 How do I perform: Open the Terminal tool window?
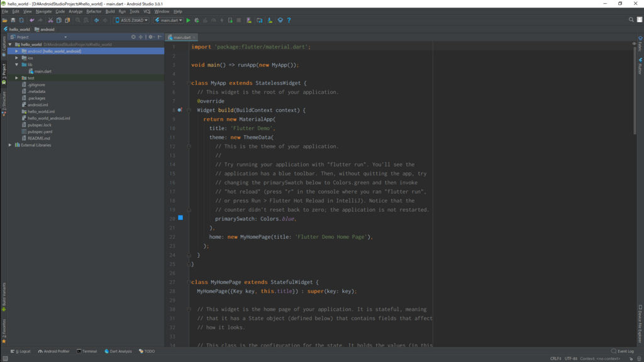(87, 351)
